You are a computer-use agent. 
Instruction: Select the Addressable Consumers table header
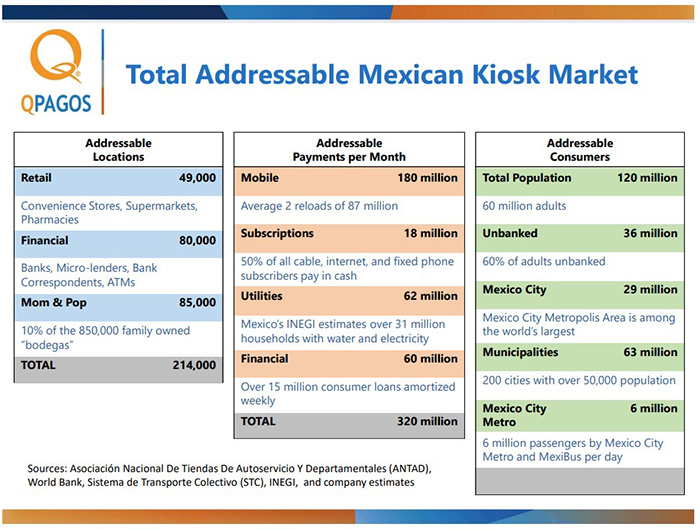tap(580, 150)
